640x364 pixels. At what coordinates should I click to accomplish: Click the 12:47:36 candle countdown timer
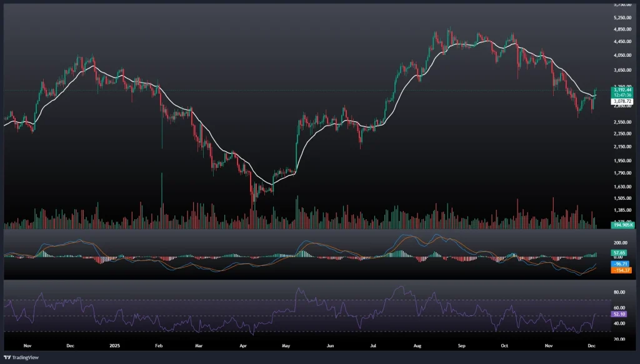606,95
